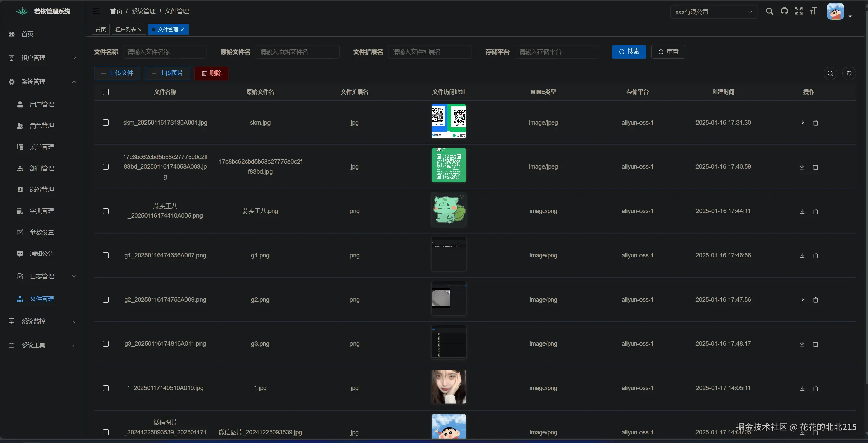Open 用户管理 in the sidebar
Image resolution: width=868 pixels, height=443 pixels.
click(42, 104)
